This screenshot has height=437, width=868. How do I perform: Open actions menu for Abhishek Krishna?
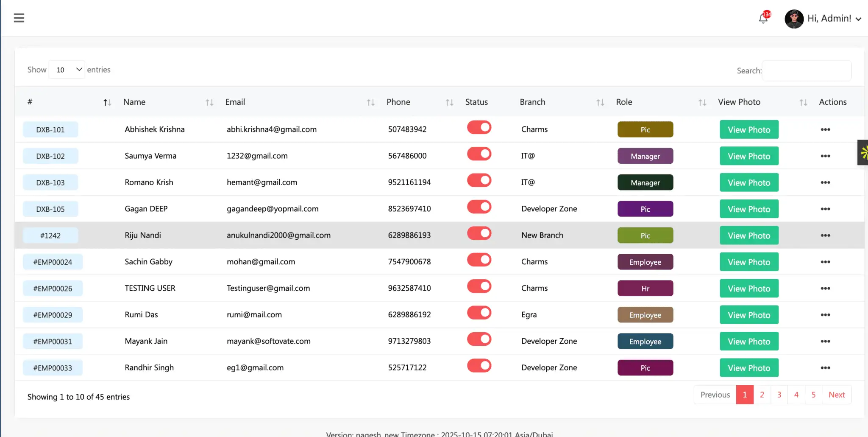tap(825, 129)
